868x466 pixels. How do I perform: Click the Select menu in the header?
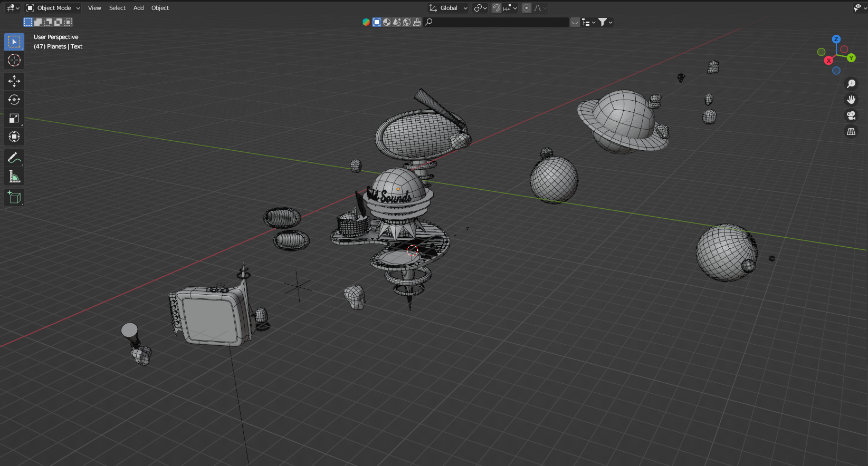point(117,8)
